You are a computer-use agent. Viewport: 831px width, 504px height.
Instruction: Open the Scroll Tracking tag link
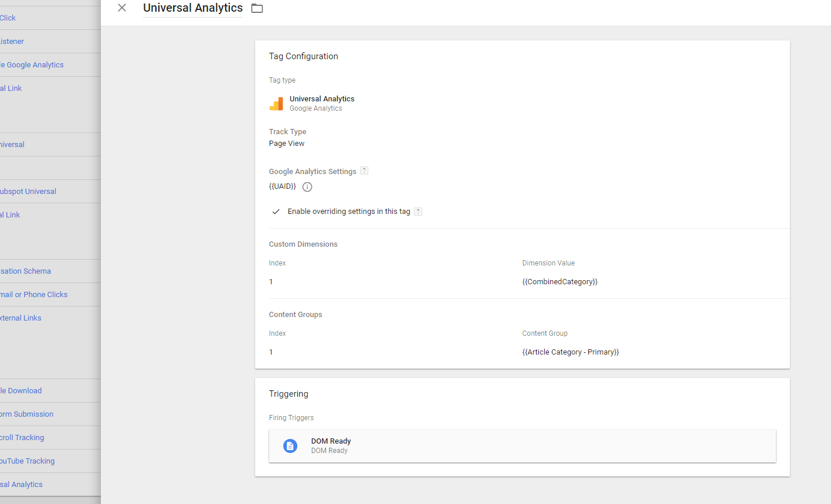click(22, 438)
